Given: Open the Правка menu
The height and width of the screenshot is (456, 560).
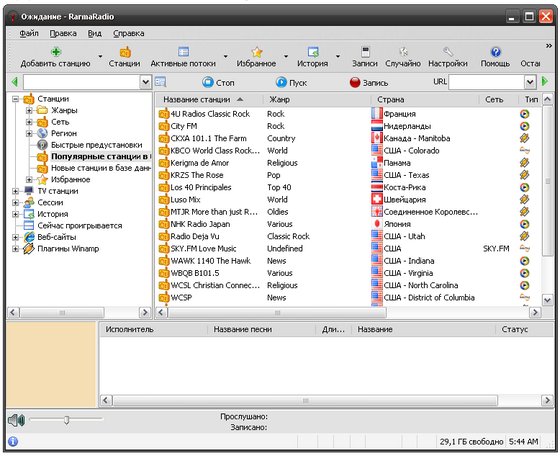Looking at the screenshot, I should tap(63, 33).
